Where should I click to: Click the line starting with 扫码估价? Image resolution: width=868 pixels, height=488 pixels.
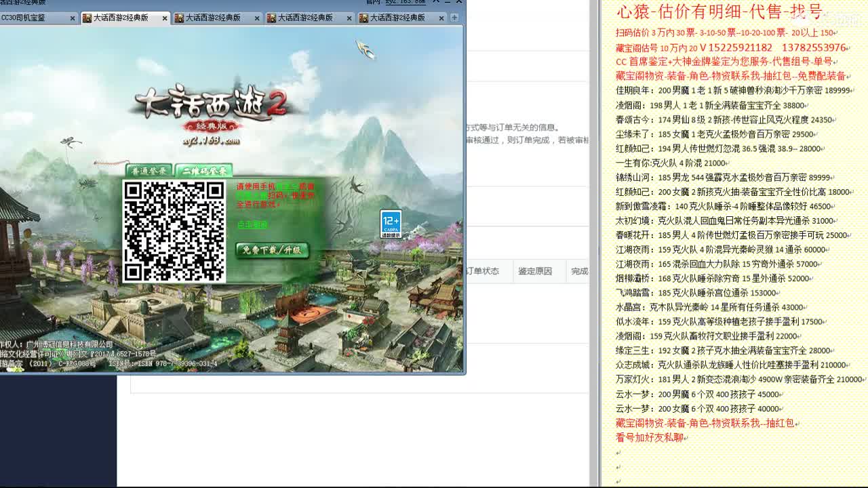[725, 33]
